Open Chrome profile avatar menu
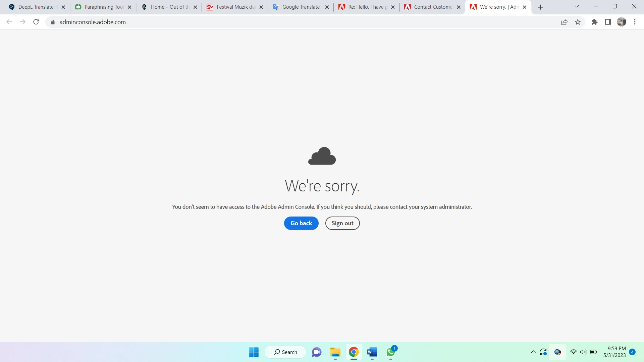The width and height of the screenshot is (644, 362). [x=621, y=22]
